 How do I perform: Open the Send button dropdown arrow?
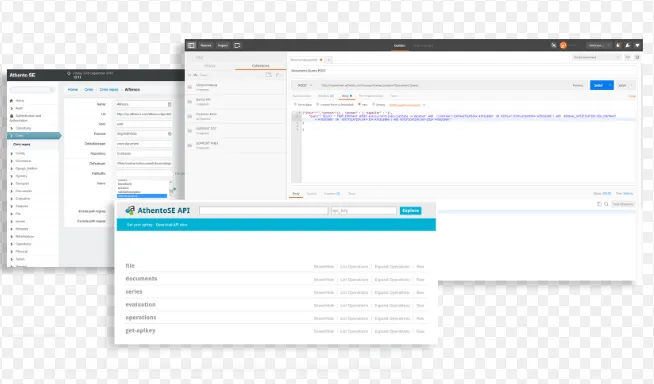(610, 85)
